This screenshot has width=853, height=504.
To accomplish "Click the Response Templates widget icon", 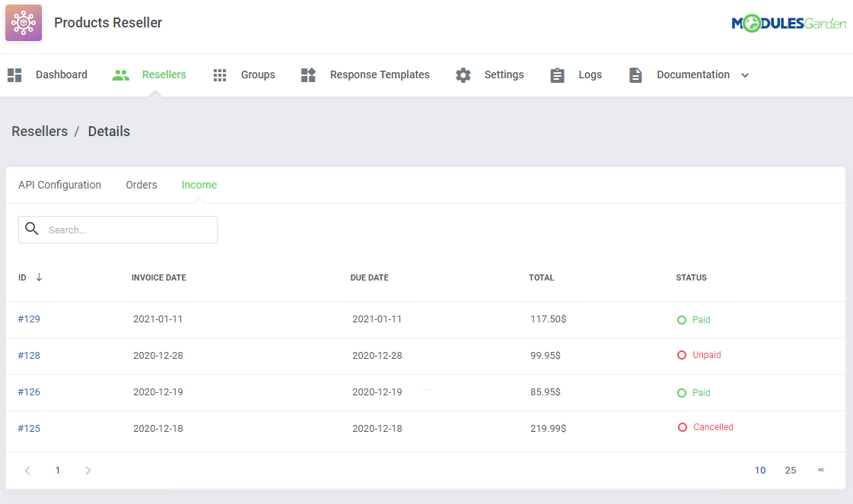I will coord(308,75).
